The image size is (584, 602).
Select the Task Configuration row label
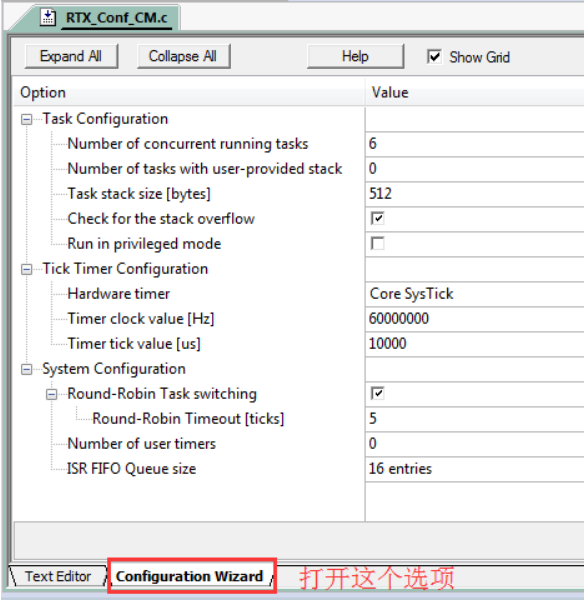[x=105, y=119]
